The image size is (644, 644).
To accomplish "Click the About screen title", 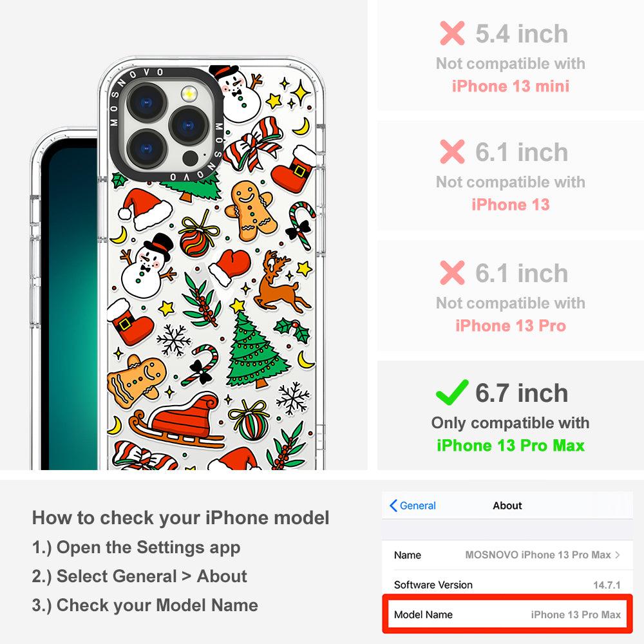I will pos(507,506).
